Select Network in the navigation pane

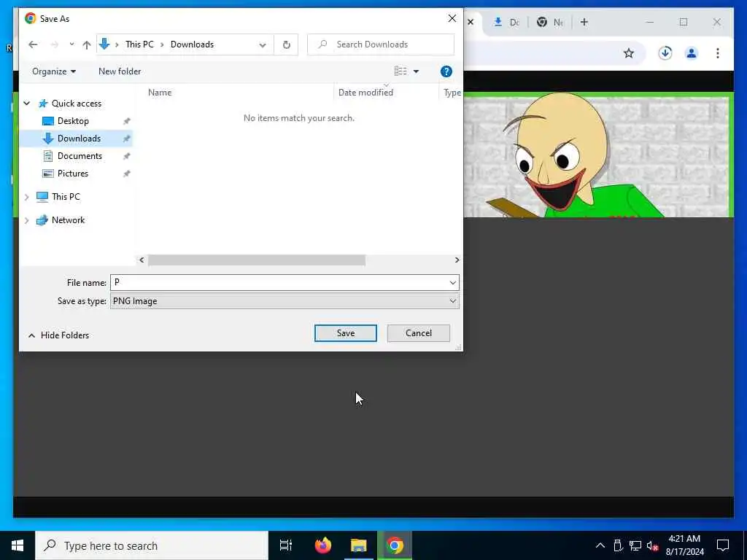coord(68,220)
